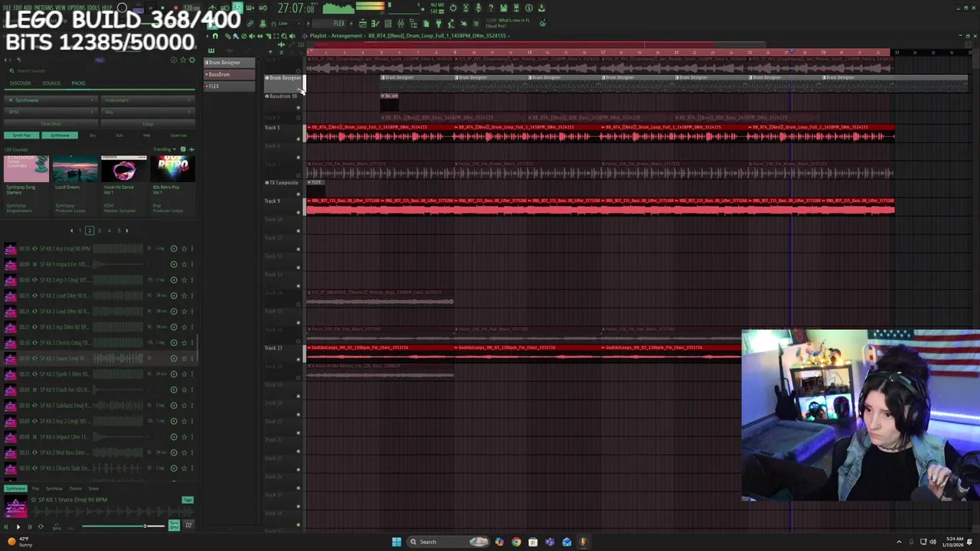Select the playlist mute tool
Viewport: 980px width, 551px height.
253,36
